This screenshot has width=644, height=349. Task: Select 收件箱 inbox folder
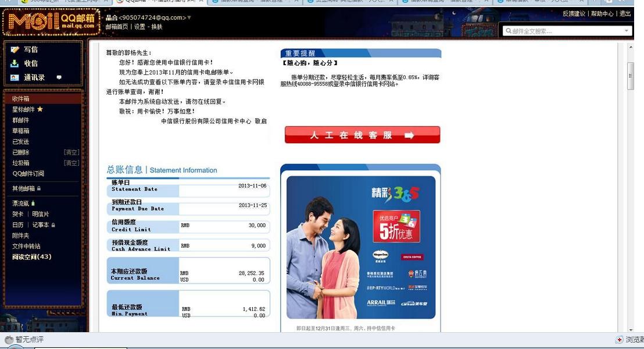point(20,99)
